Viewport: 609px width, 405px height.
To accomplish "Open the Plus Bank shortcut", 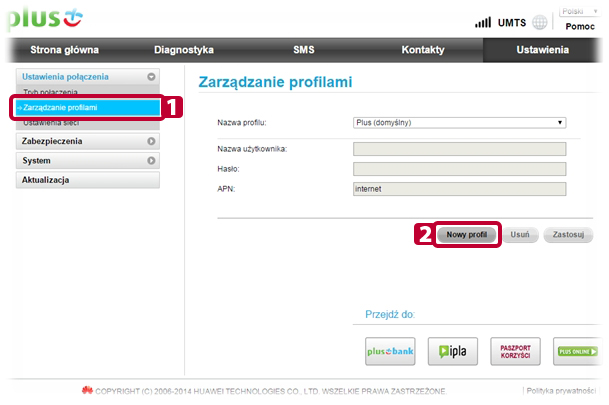I will 390,351.
